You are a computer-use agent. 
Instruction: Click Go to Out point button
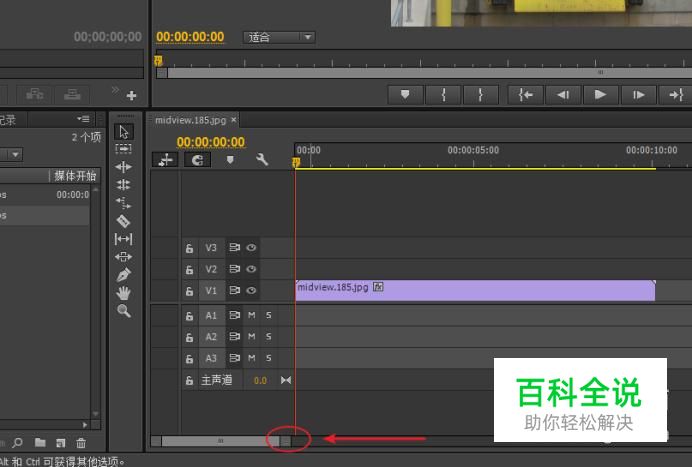click(676, 94)
